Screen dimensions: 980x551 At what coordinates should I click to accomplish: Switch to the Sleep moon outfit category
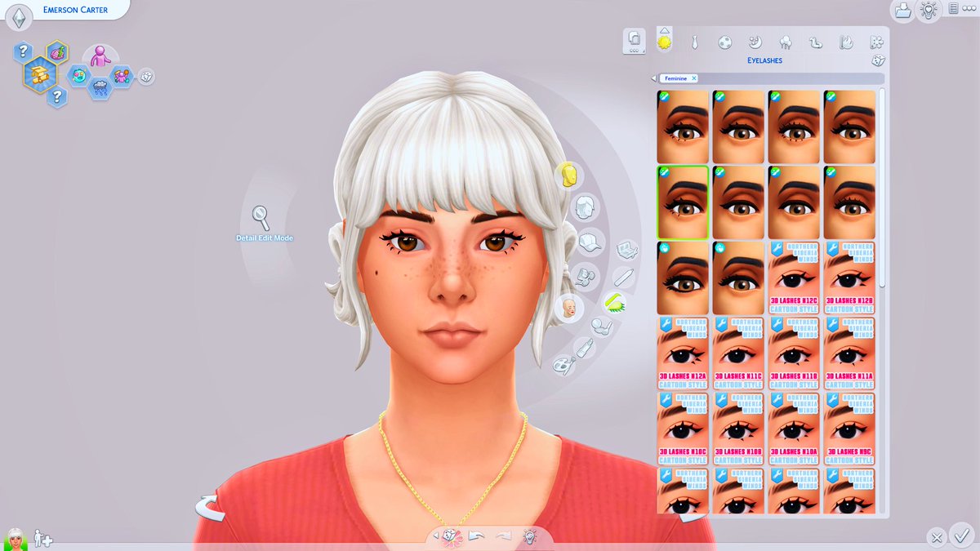click(x=755, y=42)
